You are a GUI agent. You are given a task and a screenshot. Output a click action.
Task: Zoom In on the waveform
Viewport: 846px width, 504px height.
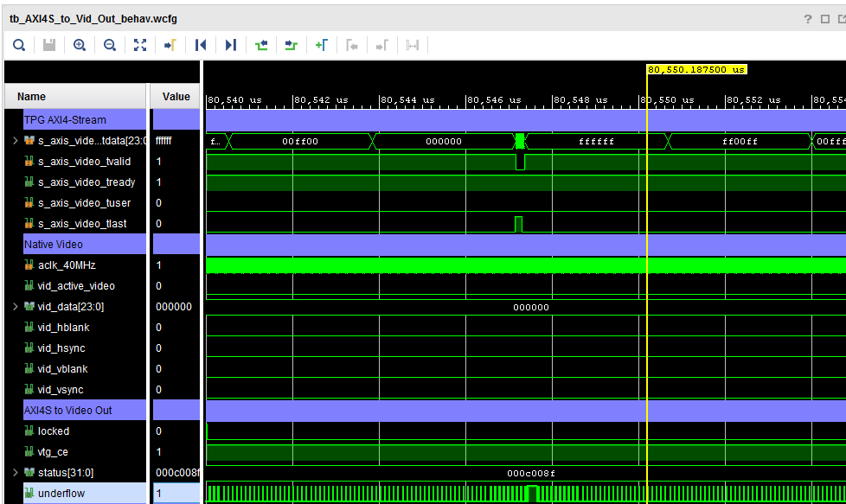tap(79, 44)
